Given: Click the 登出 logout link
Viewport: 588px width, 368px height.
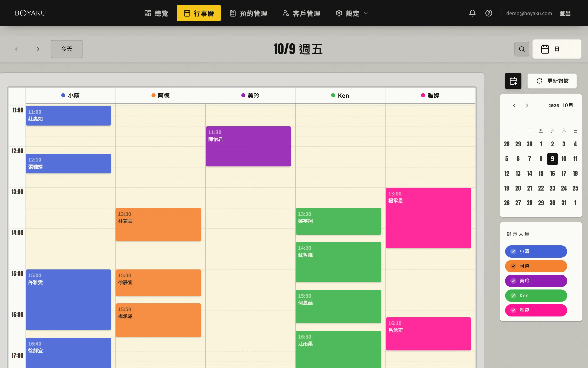Looking at the screenshot, I should (565, 13).
